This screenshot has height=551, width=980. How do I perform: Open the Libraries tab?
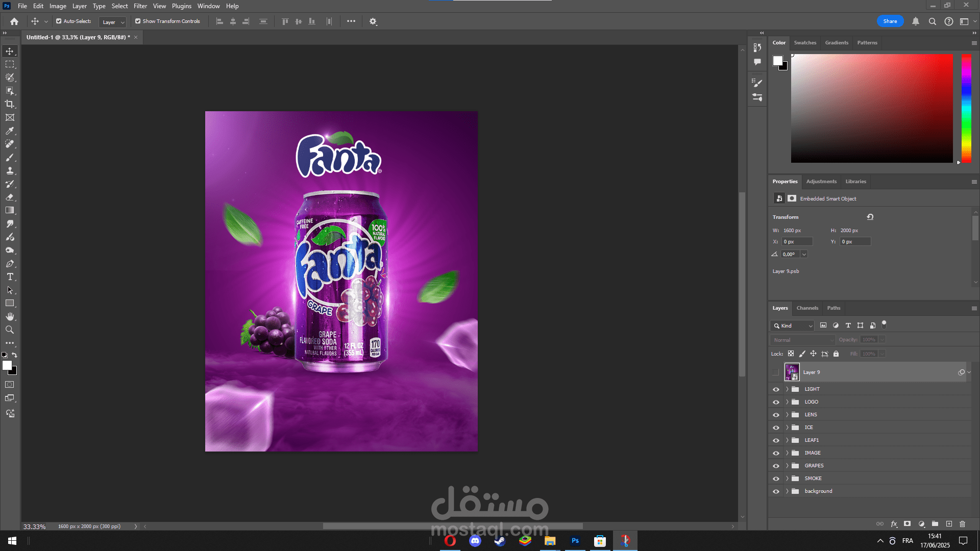(855, 182)
